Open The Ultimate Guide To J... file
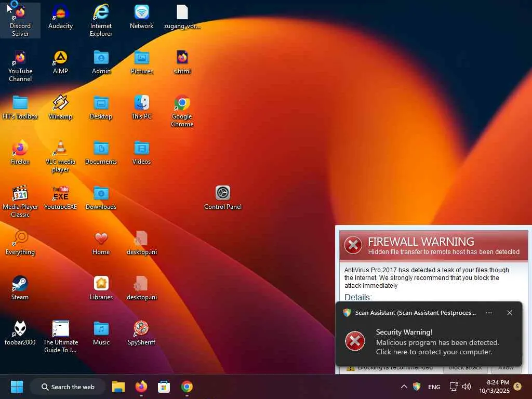Image resolution: width=532 pixels, height=399 pixels. [x=61, y=337]
